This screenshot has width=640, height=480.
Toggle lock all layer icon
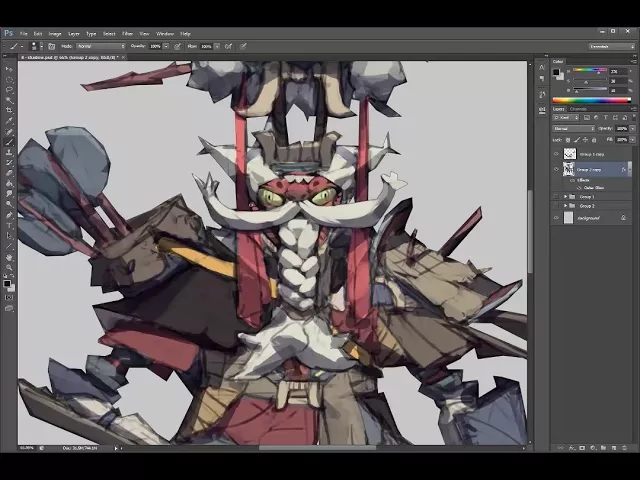[x=594, y=140]
